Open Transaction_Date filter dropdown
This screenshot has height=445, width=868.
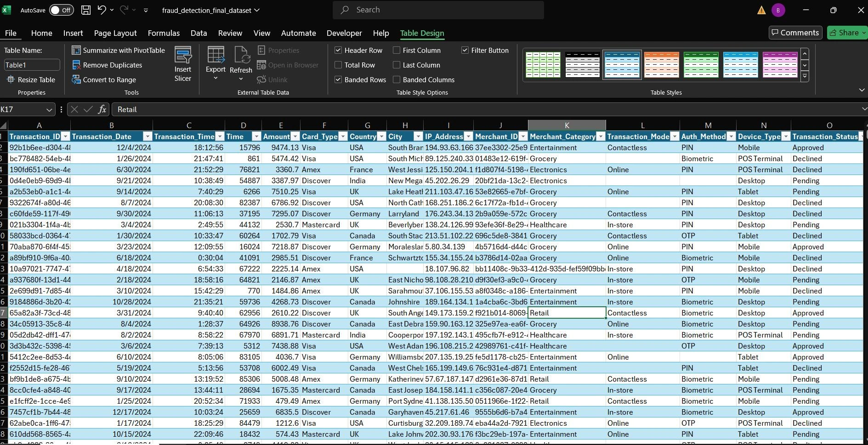(148, 136)
